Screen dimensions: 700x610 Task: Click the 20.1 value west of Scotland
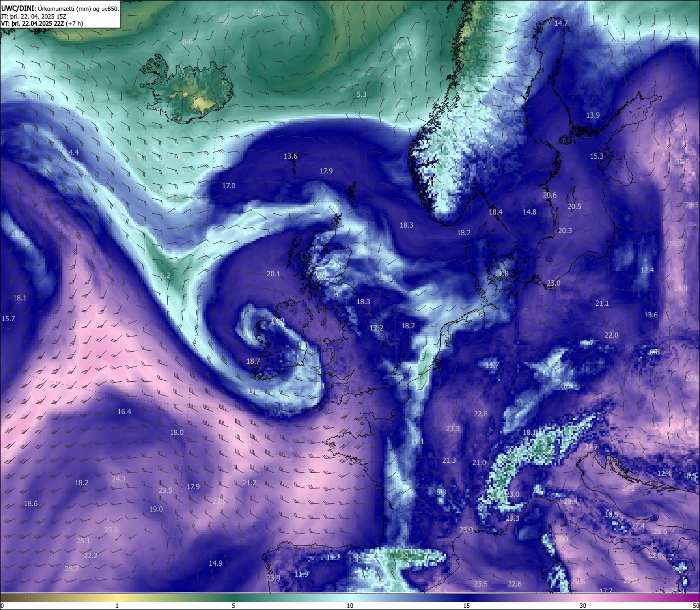[x=273, y=274]
